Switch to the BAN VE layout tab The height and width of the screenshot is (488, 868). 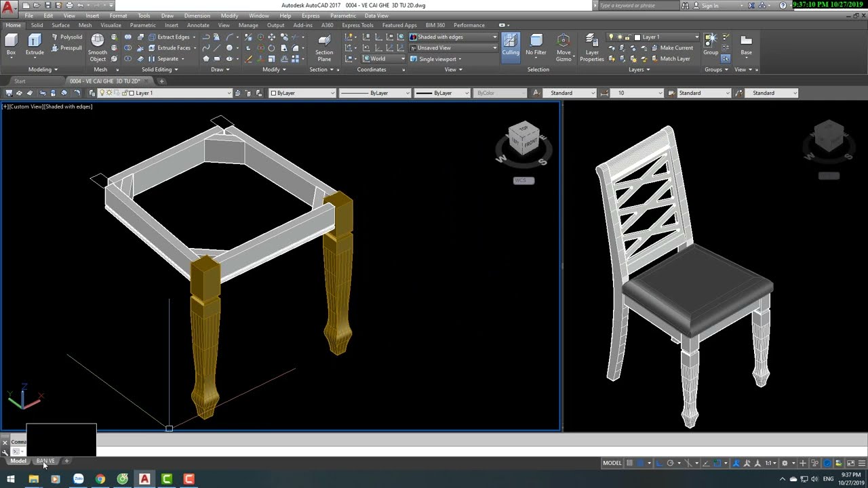(45, 461)
